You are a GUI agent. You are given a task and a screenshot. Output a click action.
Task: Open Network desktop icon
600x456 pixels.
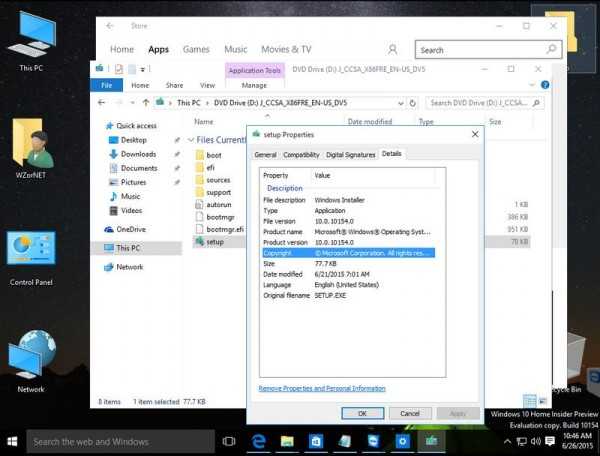click(x=31, y=361)
